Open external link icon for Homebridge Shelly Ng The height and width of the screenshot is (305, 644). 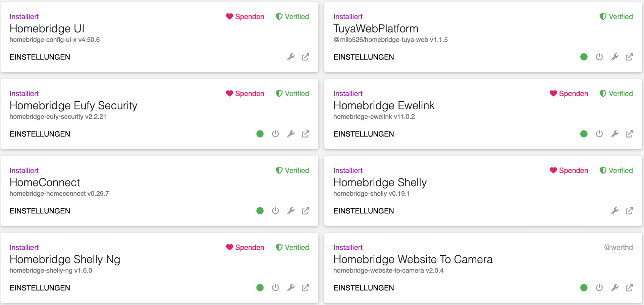[305, 288]
